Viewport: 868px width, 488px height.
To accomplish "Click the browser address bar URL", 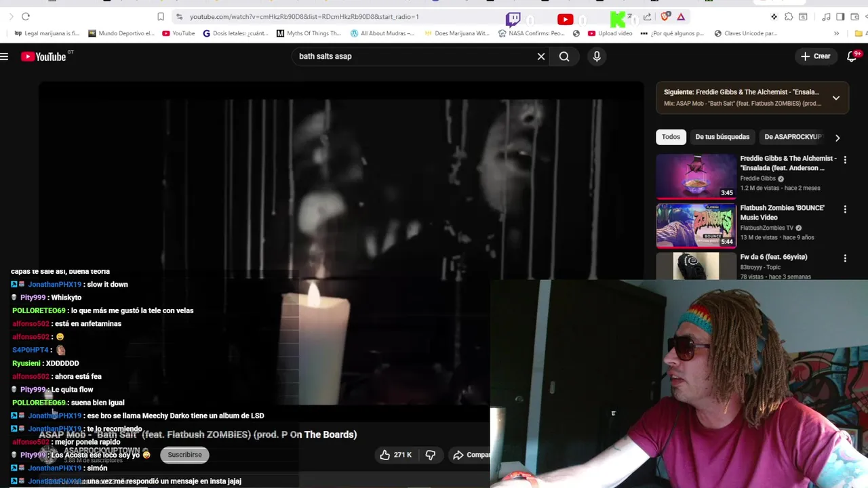I will (304, 16).
